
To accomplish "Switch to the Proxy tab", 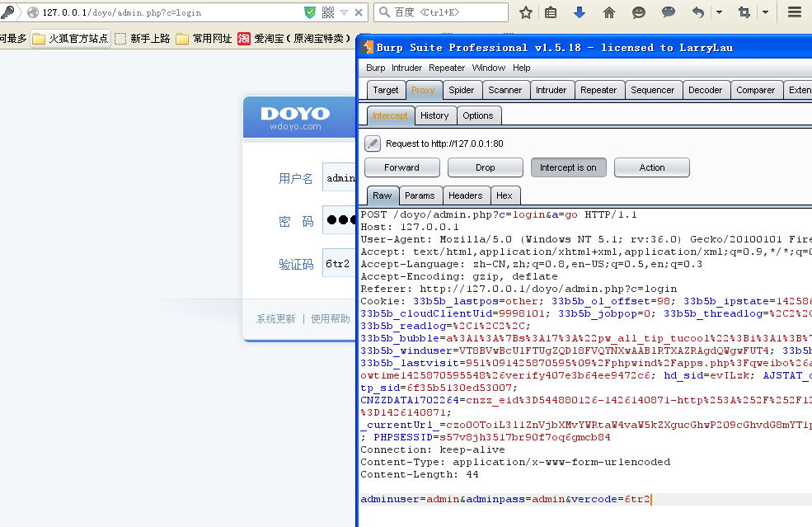I will pyautogui.click(x=423, y=90).
